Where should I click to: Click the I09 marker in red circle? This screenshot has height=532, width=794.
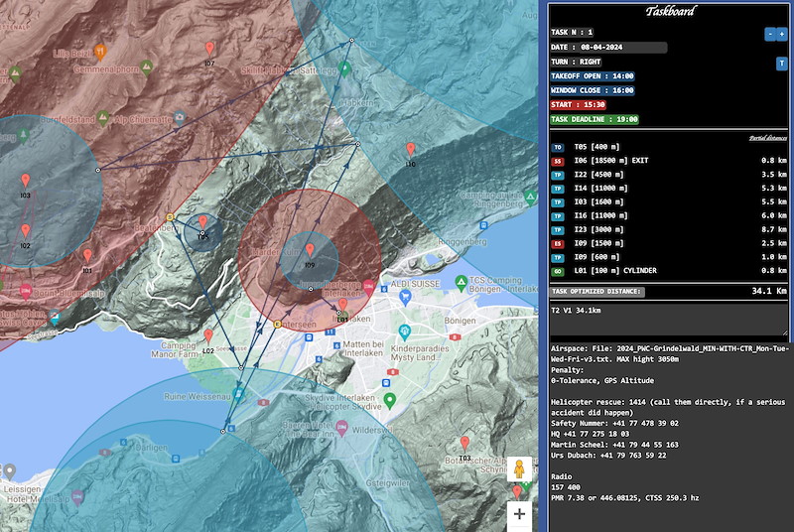310,250
